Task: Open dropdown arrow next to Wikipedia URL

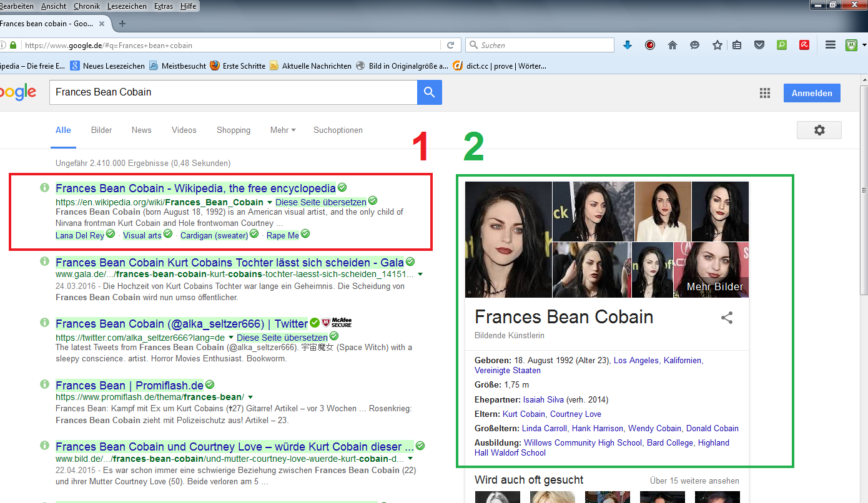Action: pyautogui.click(x=270, y=203)
